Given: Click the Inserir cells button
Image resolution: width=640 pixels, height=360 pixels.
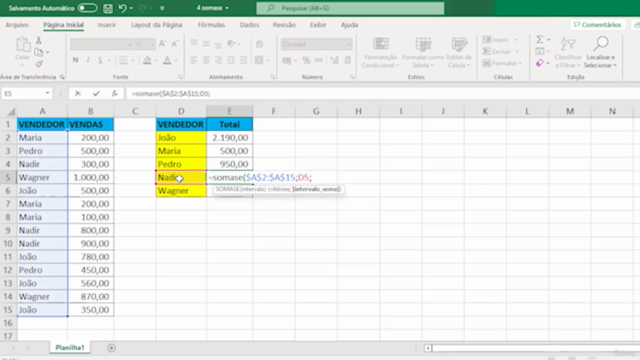Looking at the screenshot, I should coord(500,40).
